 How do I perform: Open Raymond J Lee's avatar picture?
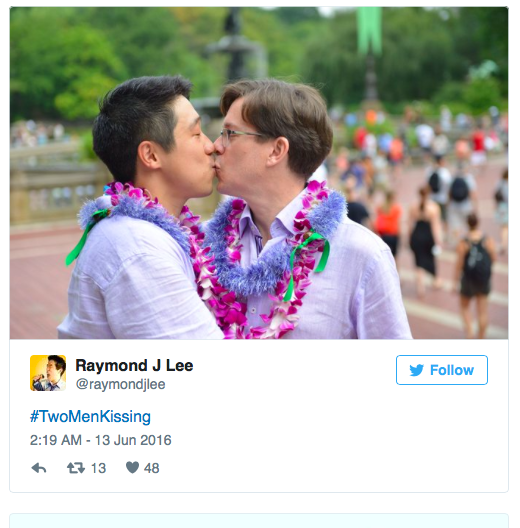(x=48, y=373)
